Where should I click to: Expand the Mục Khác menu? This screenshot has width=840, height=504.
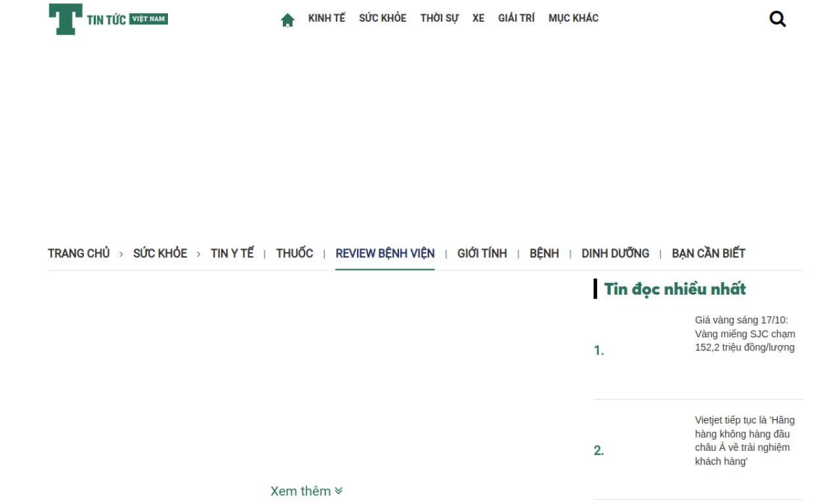point(573,18)
